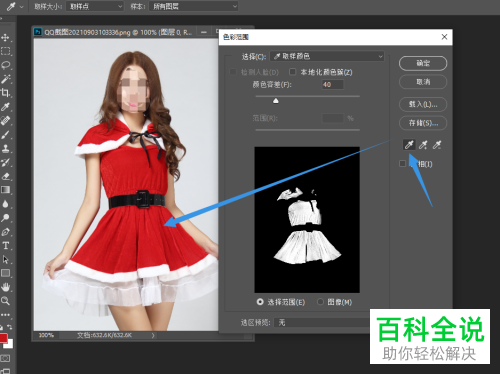The image size is (500, 374).
Task: Toggle Quick Mask mode icon
Action: coord(5,358)
